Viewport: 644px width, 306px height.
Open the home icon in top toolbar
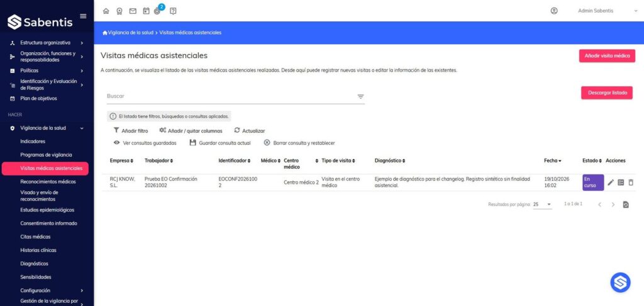(x=106, y=11)
